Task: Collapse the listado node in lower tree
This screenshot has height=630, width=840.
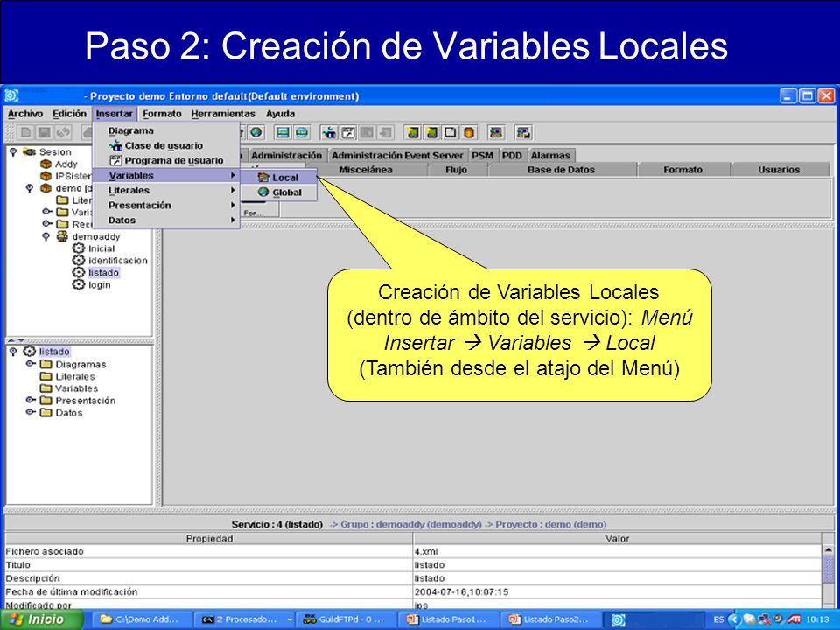Action: pyautogui.click(x=13, y=352)
